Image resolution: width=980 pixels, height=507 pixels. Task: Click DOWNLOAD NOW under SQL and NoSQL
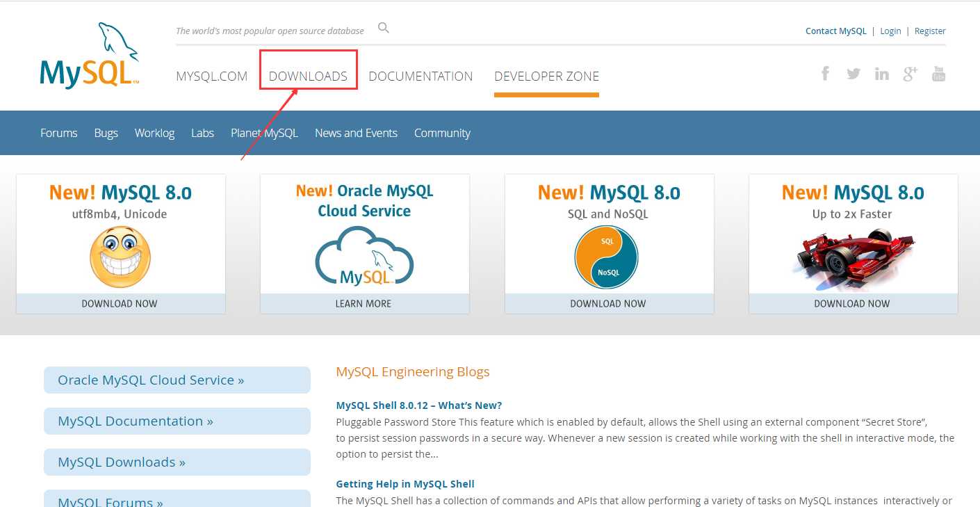(609, 304)
